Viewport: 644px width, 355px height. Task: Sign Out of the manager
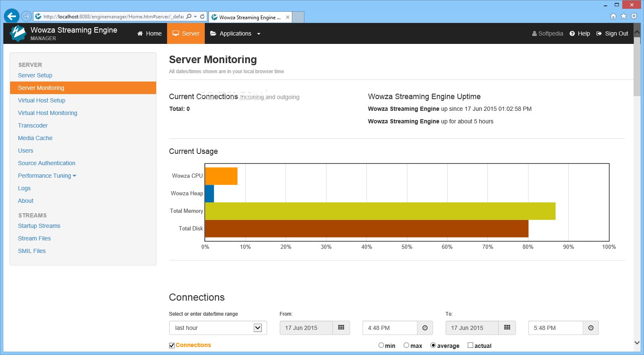(x=612, y=33)
